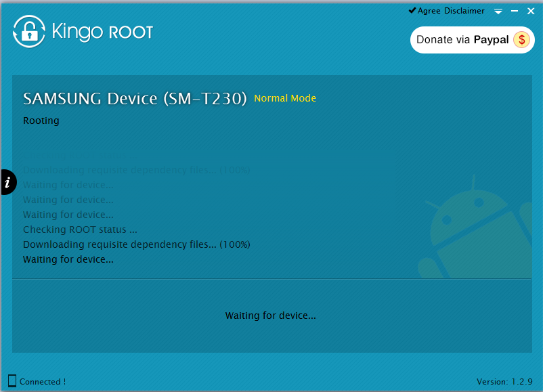Close the Kingo ROOT window

[x=531, y=11]
